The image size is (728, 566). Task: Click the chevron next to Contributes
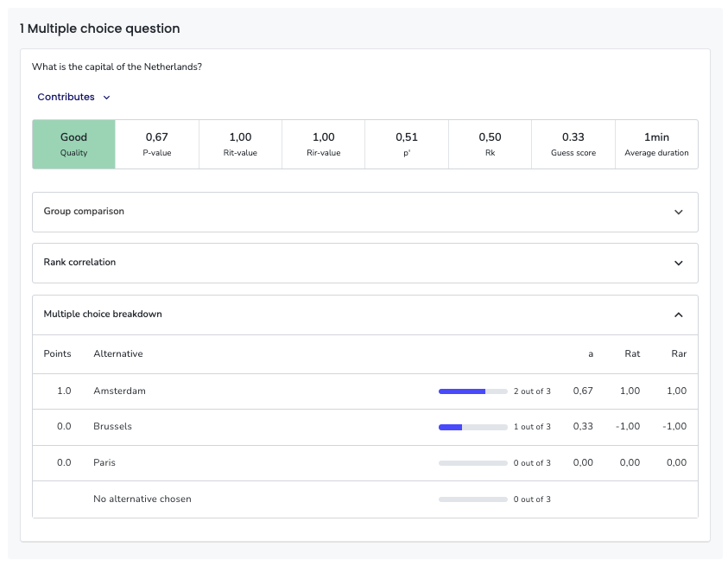pyautogui.click(x=106, y=98)
